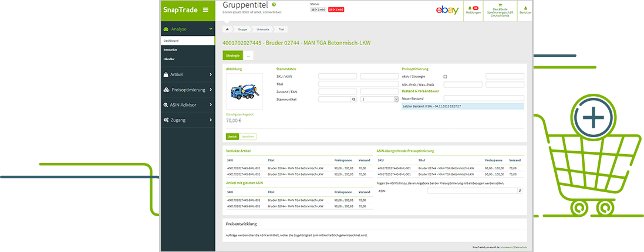Click the 'Letzter Bestand: 0 Stk.' info bar
Screen dimensions: 644x252
(463, 106)
